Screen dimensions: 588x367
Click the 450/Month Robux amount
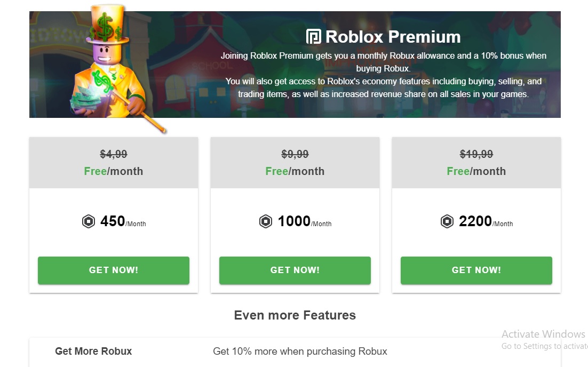[x=123, y=221]
